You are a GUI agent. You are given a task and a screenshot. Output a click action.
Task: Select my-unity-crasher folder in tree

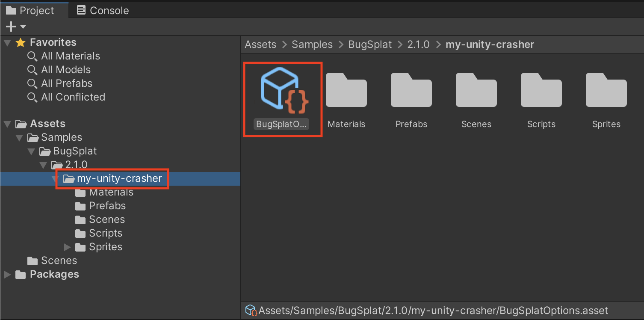tap(119, 178)
